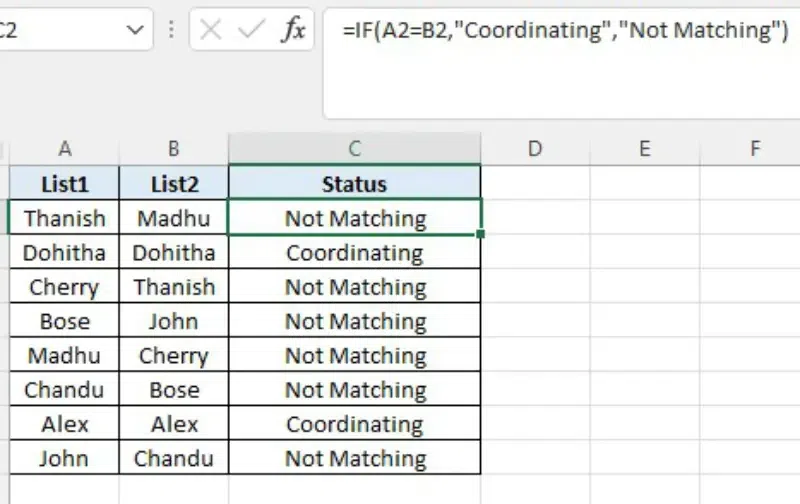Select column D header
Screen dimensions: 800x504
pos(535,149)
